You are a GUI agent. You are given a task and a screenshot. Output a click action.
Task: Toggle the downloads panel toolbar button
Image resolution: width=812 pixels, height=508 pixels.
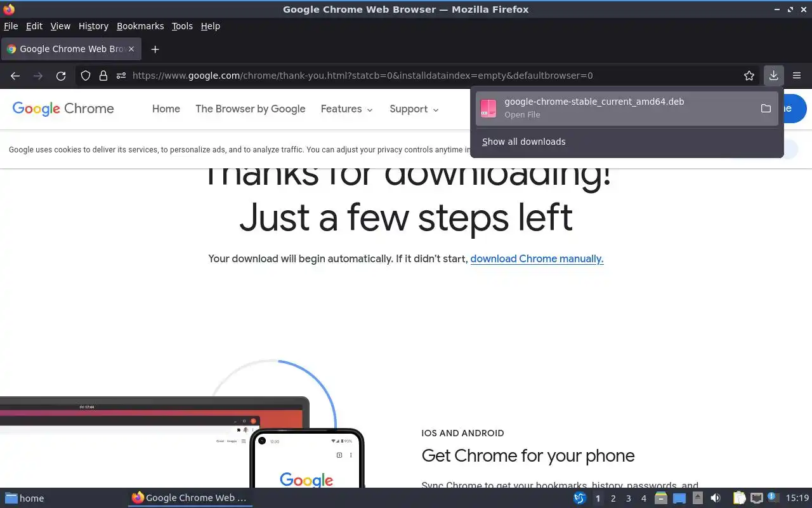pyautogui.click(x=773, y=76)
